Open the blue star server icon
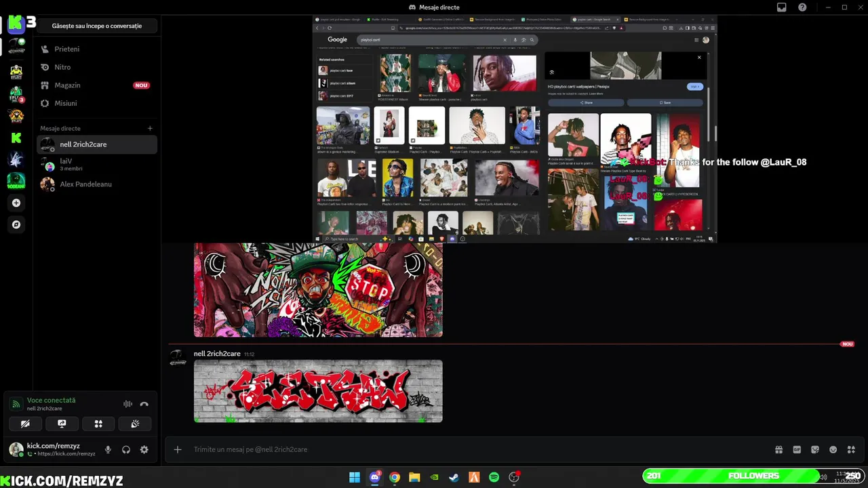The height and width of the screenshot is (488, 868). (x=16, y=159)
